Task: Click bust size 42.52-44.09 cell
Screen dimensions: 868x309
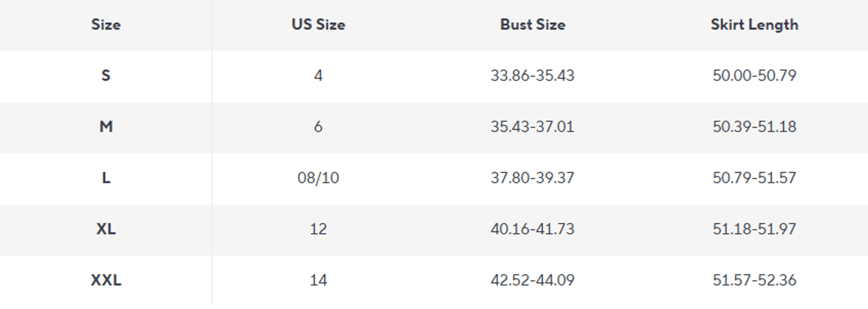Action: tap(533, 280)
